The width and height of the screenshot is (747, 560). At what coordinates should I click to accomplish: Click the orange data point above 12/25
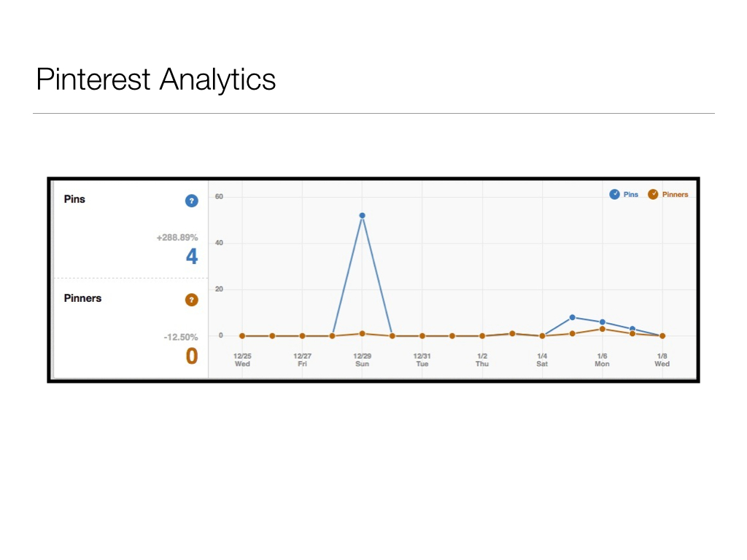click(242, 336)
